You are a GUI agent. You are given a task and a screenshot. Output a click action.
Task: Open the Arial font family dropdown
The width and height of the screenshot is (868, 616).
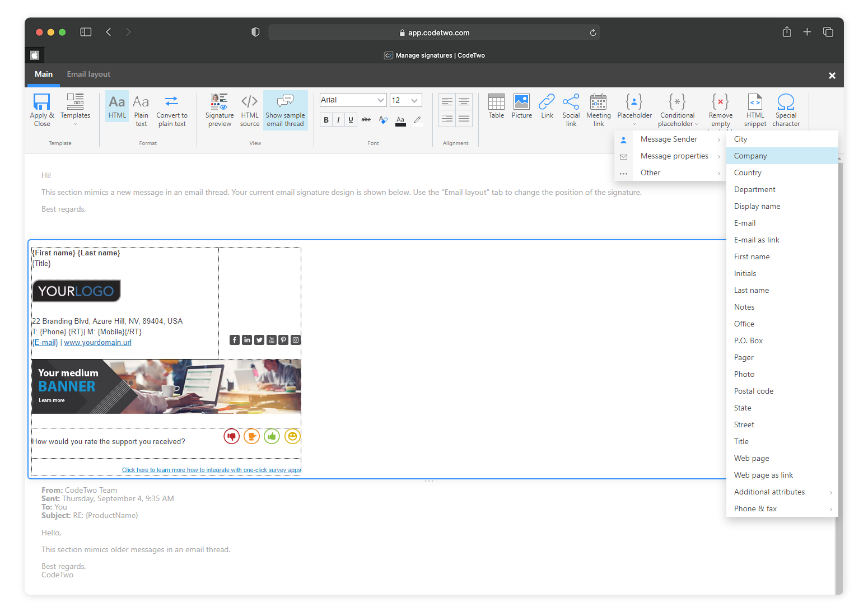click(352, 100)
